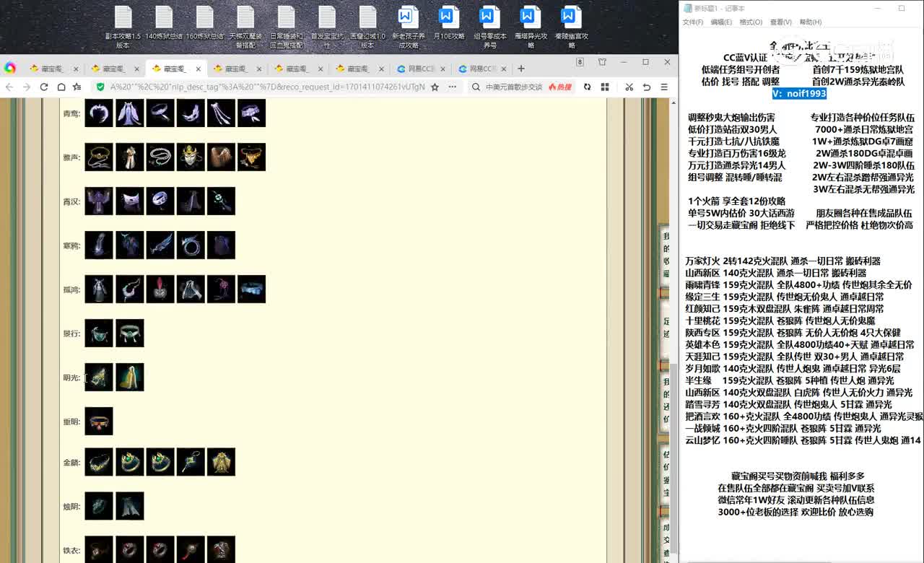The width and height of the screenshot is (924, 563).
Task: Open desktop file 天梯双魔装备搭配
Action: (245, 27)
